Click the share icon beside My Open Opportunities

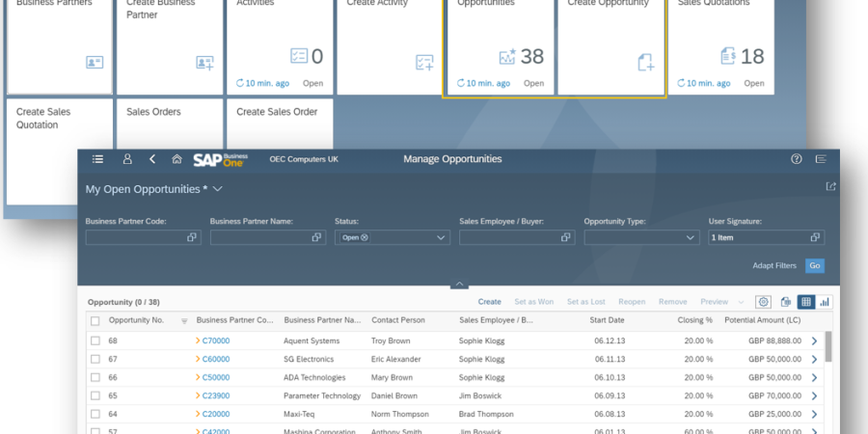[830, 186]
